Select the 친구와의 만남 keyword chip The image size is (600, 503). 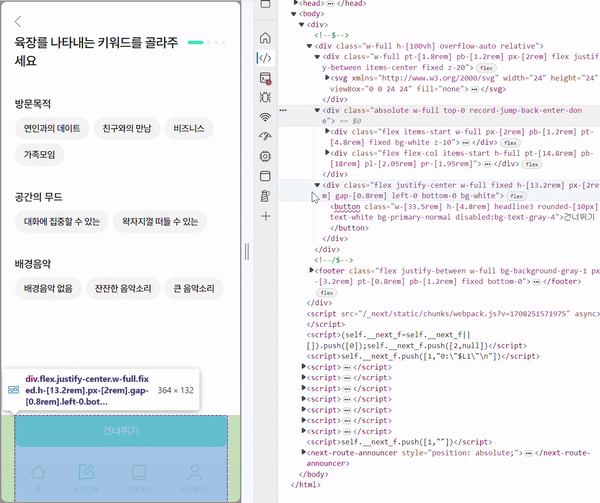(x=127, y=128)
